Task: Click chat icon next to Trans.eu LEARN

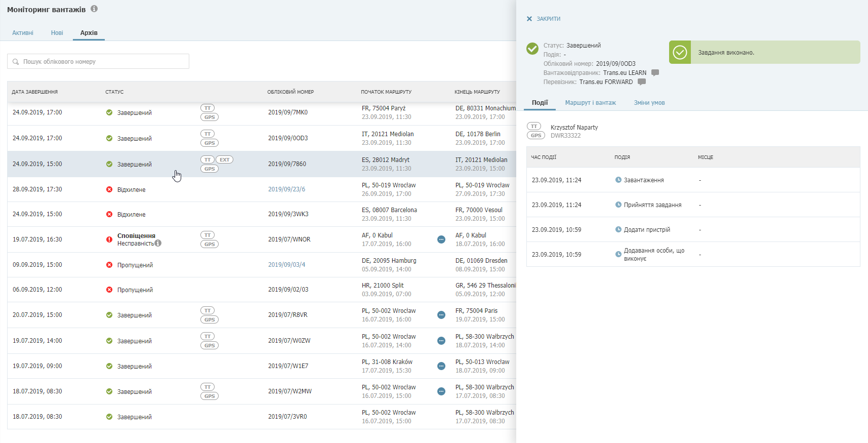Action: click(x=655, y=72)
